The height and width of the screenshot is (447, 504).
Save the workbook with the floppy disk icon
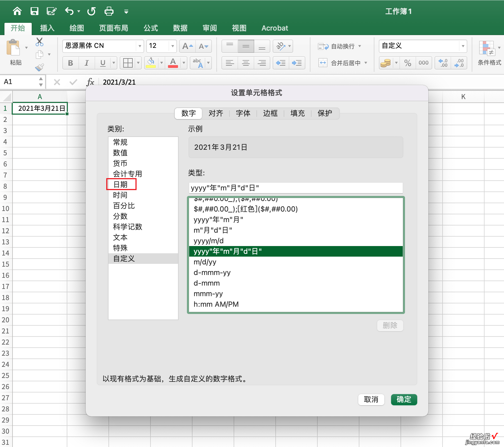(34, 11)
